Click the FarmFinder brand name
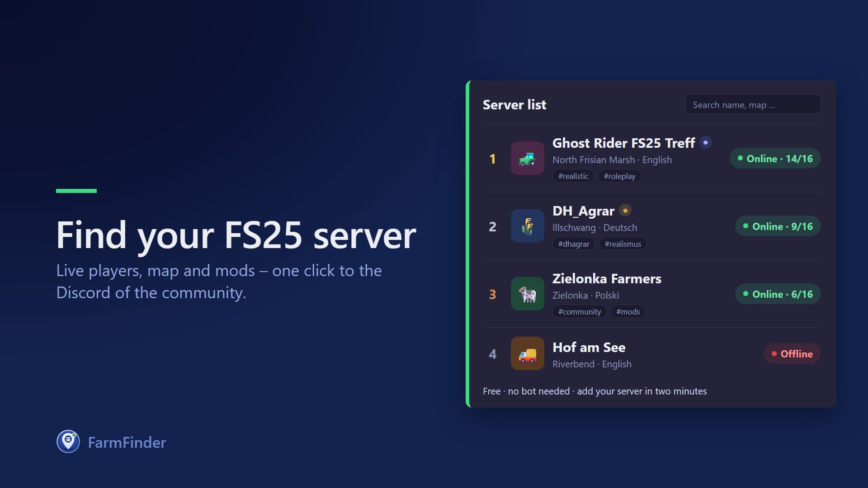This screenshot has height=488, width=868. click(127, 442)
